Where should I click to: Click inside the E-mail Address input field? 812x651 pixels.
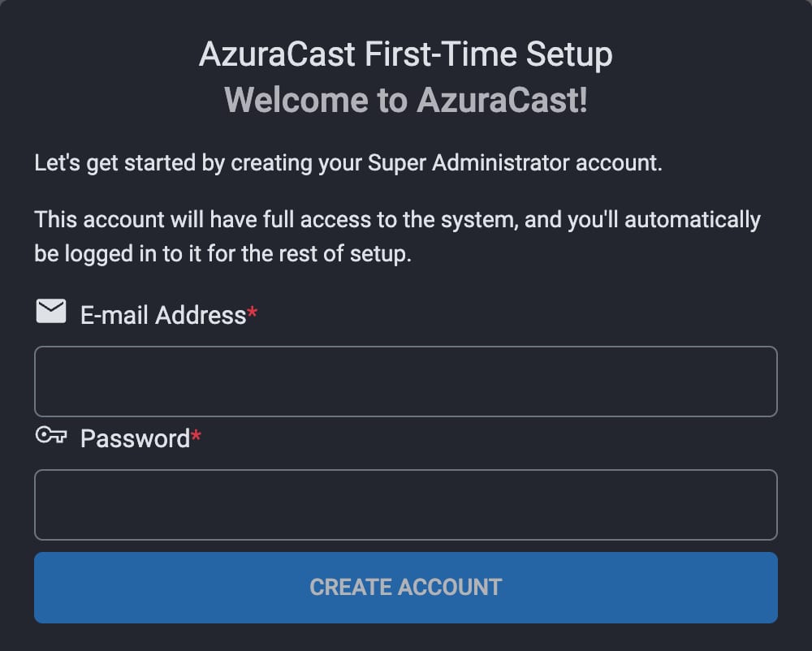pos(406,381)
